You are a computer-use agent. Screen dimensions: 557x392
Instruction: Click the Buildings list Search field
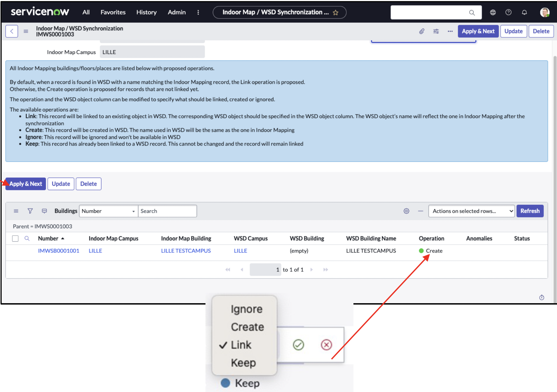pos(167,211)
